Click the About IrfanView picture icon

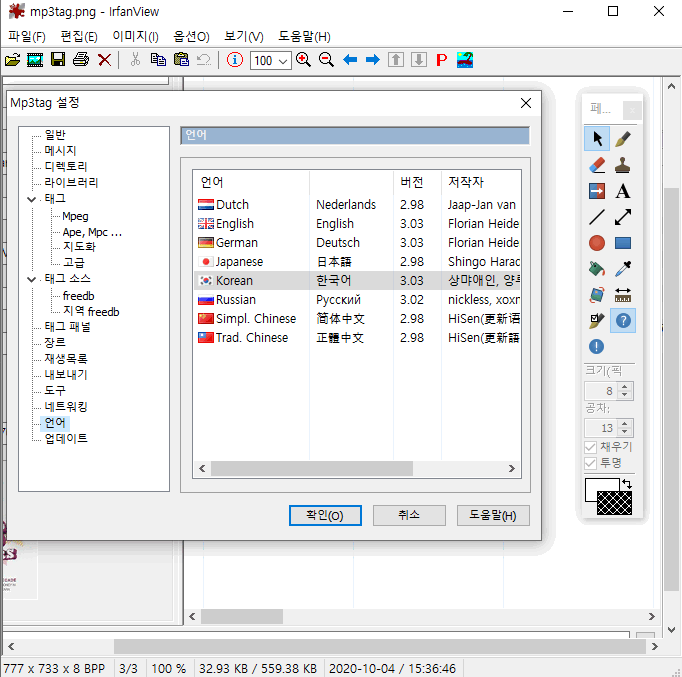pyautogui.click(x=465, y=60)
